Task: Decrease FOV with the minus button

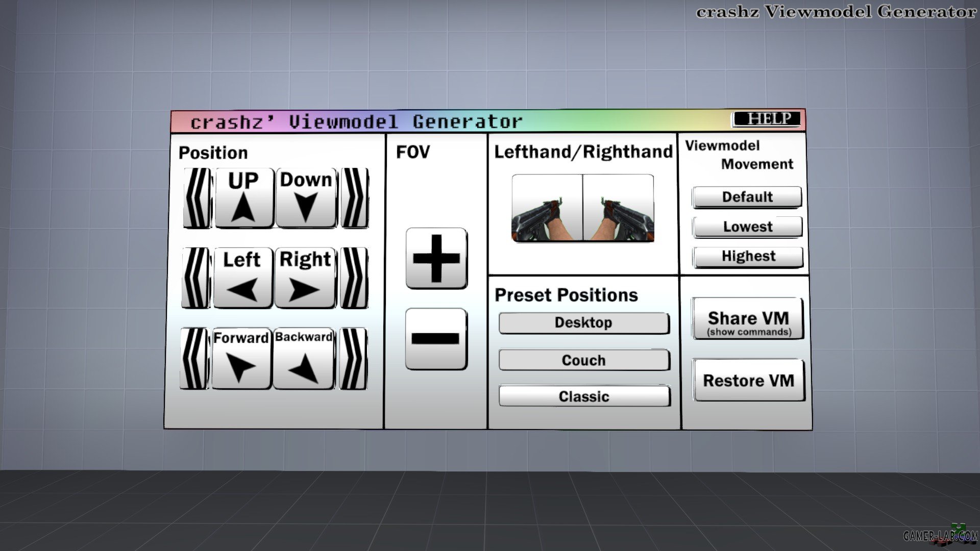Action: coord(436,339)
